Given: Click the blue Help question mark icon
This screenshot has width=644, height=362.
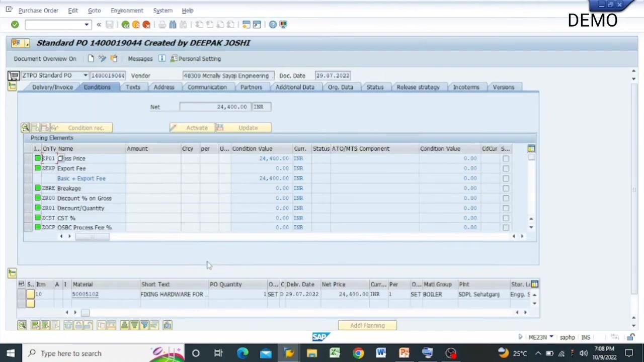Looking at the screenshot, I should pyautogui.click(x=273, y=25).
